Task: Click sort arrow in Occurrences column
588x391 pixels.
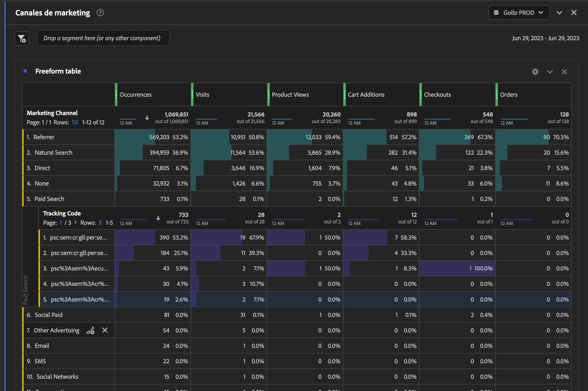Action: tap(147, 118)
